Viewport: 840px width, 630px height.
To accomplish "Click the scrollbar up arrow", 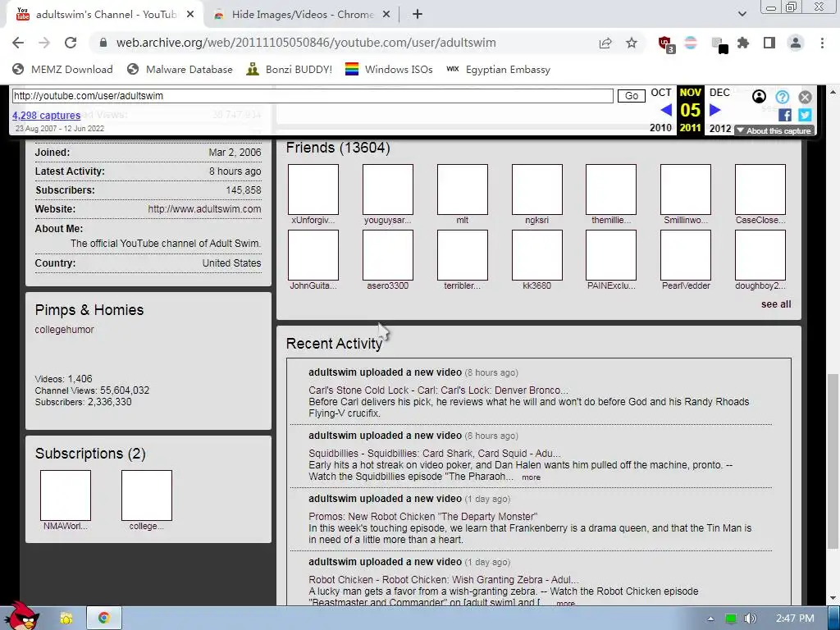I will pyautogui.click(x=833, y=92).
